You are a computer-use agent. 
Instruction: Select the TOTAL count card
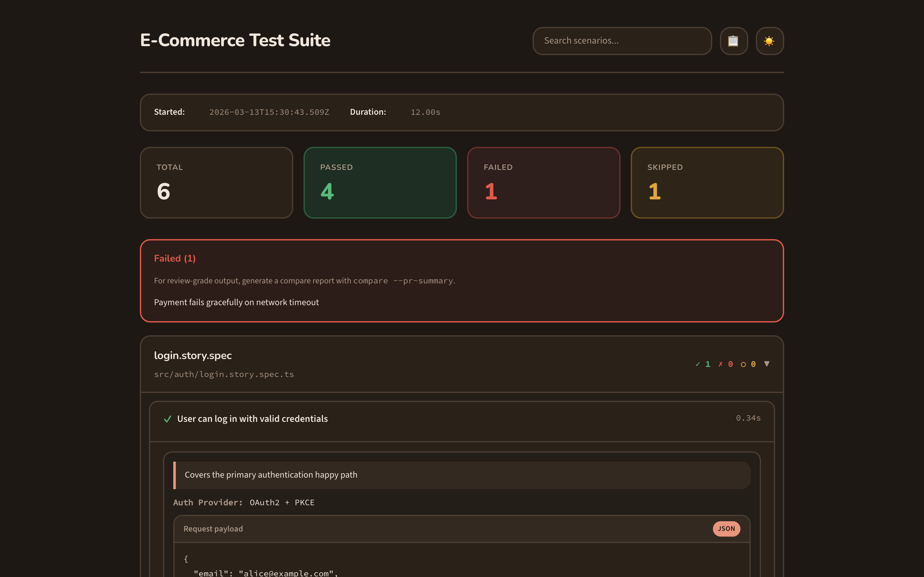pyautogui.click(x=216, y=182)
